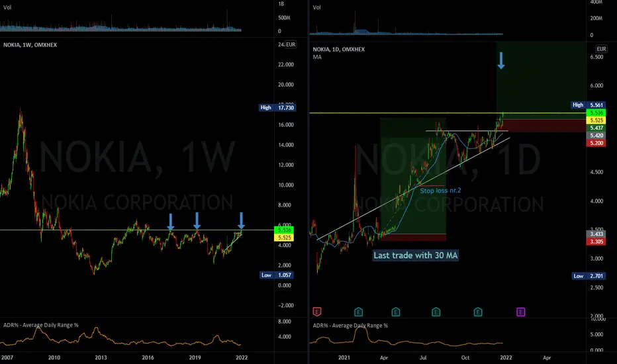Click the 2013 label on weekly time axis
This screenshot has height=364, width=617.
pyautogui.click(x=101, y=357)
